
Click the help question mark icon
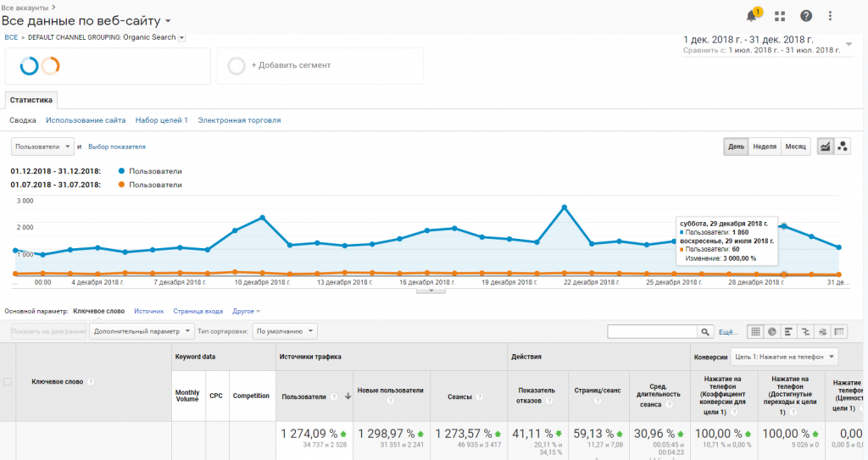pyautogui.click(x=805, y=16)
